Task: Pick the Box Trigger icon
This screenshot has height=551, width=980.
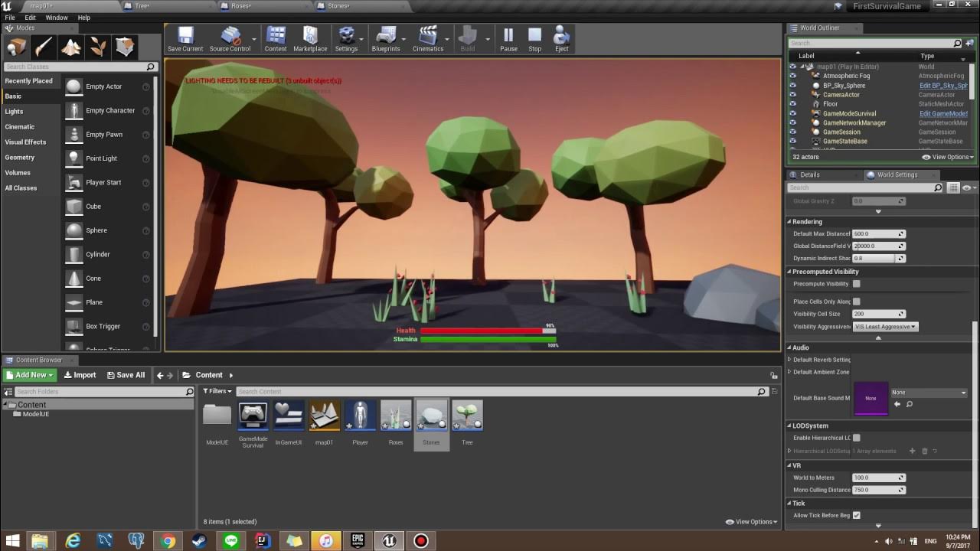Action: point(73,326)
